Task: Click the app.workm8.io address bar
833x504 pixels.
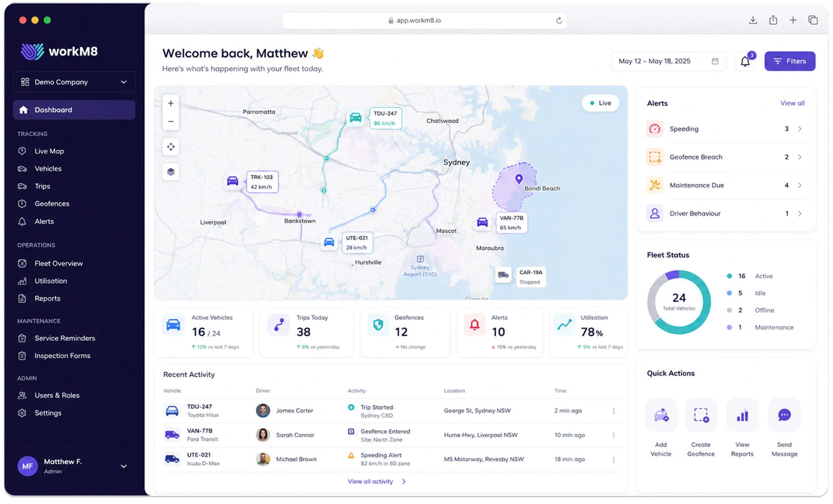Action: pos(425,20)
